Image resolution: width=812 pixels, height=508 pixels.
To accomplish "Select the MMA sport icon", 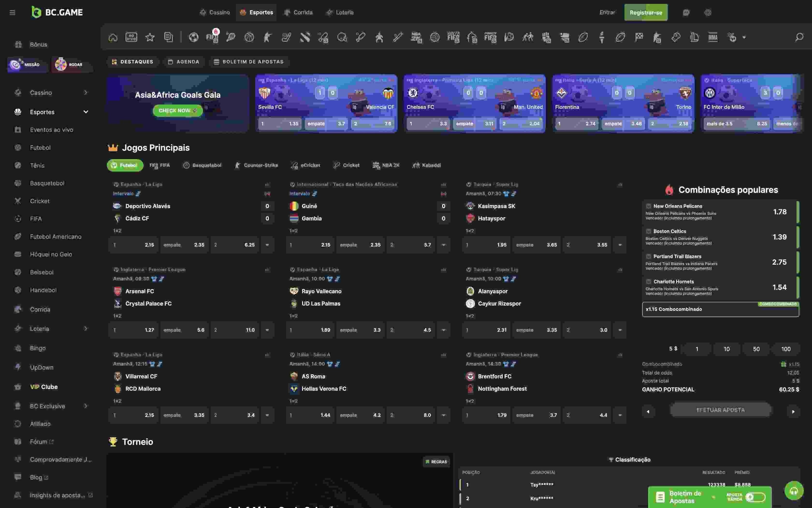I will click(713, 37).
